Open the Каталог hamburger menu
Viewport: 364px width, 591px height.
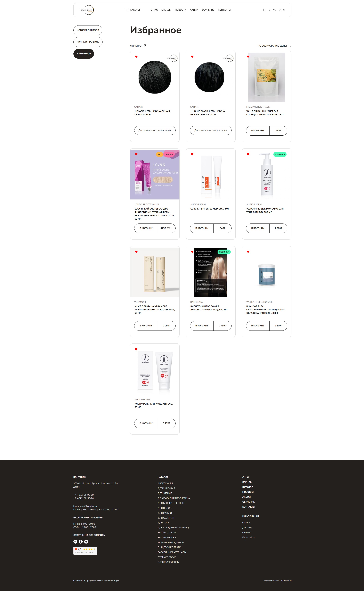point(133,10)
